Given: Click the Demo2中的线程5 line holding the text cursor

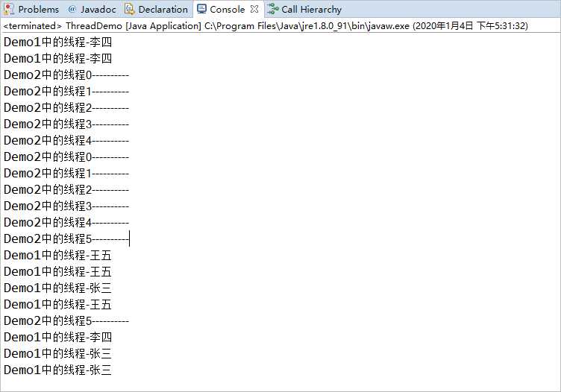Looking at the screenshot, I should [66, 238].
